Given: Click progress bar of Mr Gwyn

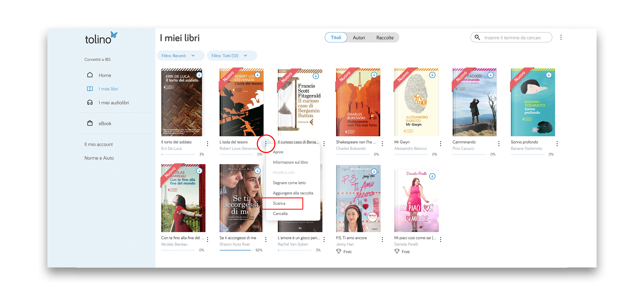Looking at the screenshot, I should 411,154.
